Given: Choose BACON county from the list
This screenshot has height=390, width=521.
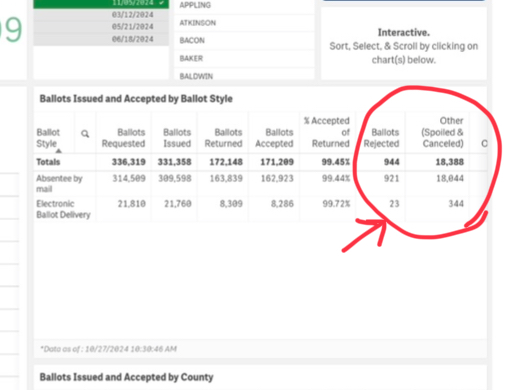Looking at the screenshot, I should 244,41.
